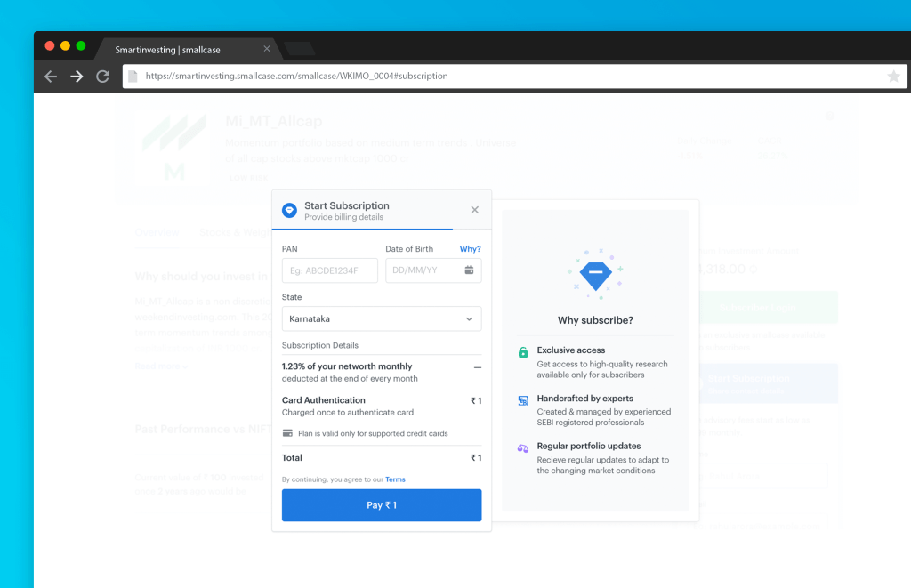Reload the page with the refresh icon
The image size is (911, 588).
pos(103,77)
